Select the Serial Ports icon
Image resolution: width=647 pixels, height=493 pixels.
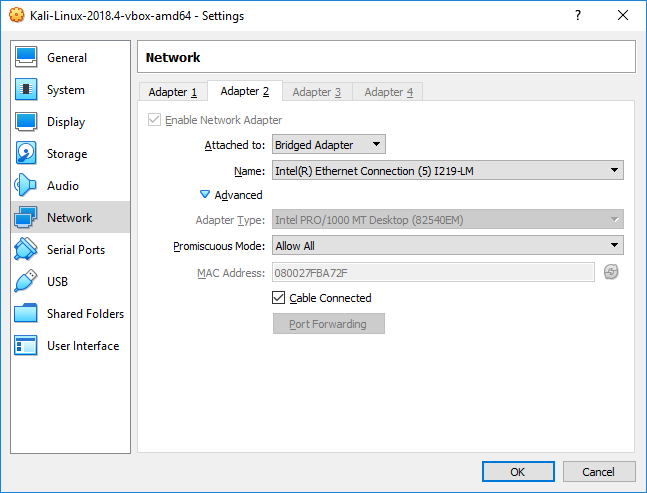click(x=27, y=250)
